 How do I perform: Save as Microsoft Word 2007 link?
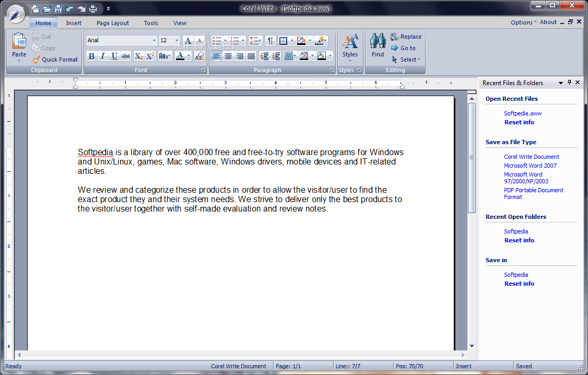point(530,166)
